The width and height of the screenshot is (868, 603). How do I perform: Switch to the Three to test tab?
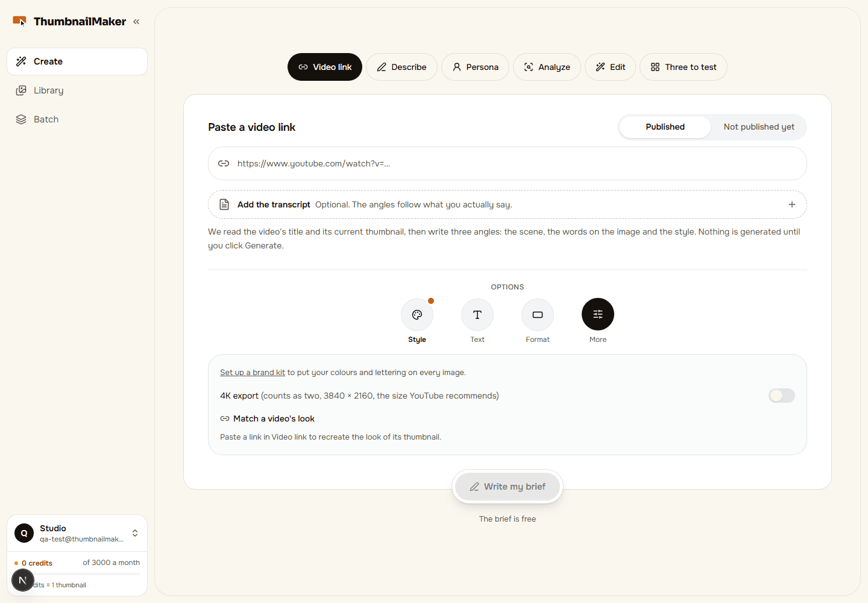684,67
